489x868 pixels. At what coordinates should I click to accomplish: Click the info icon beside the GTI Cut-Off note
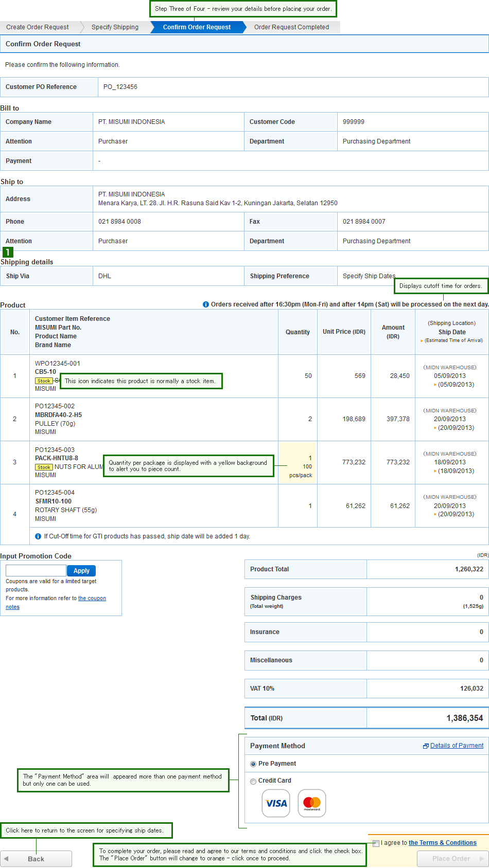(38, 536)
